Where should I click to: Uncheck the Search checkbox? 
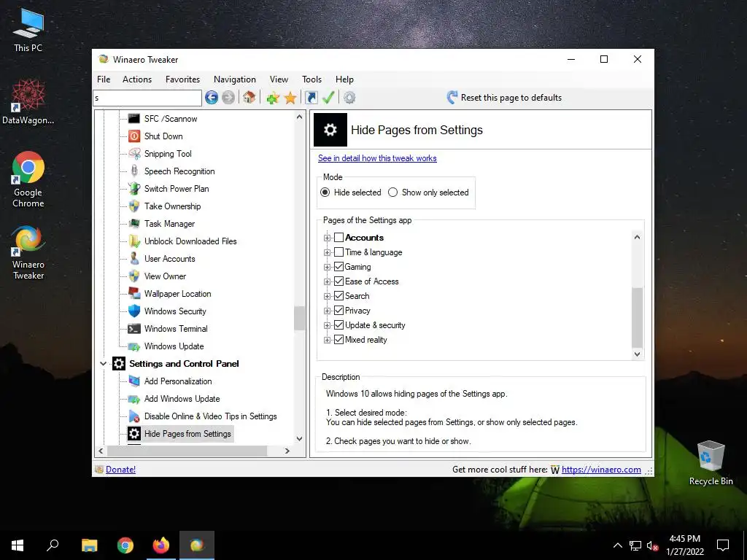point(338,296)
